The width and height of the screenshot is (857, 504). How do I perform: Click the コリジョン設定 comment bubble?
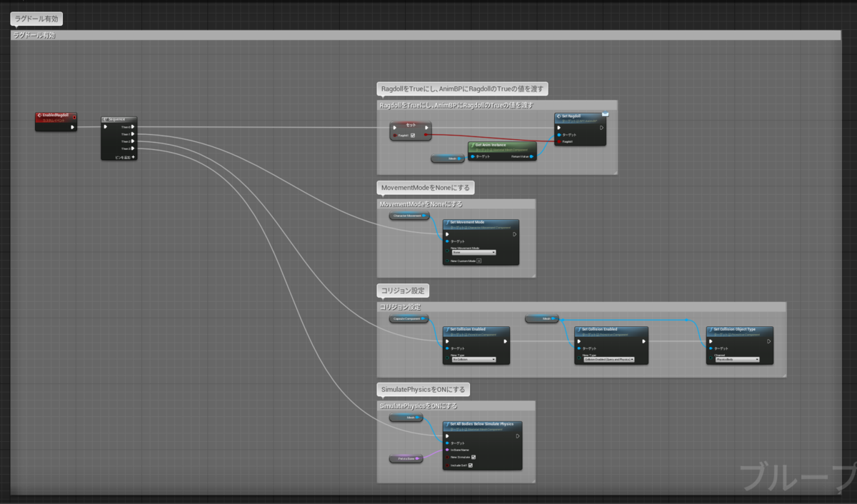point(404,291)
